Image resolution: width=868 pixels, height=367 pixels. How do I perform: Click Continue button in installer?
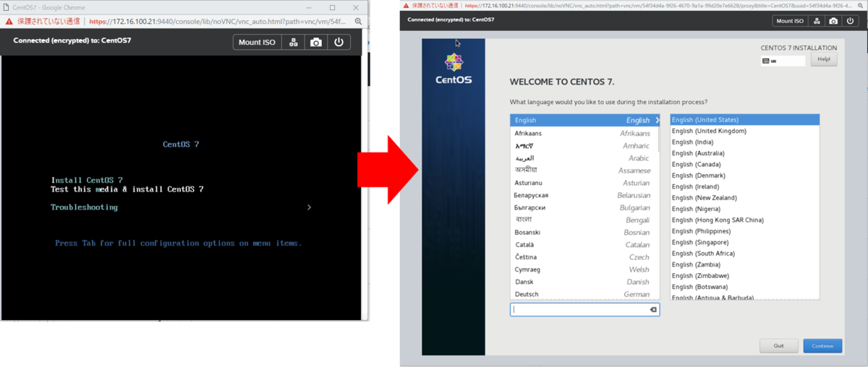pyautogui.click(x=822, y=346)
